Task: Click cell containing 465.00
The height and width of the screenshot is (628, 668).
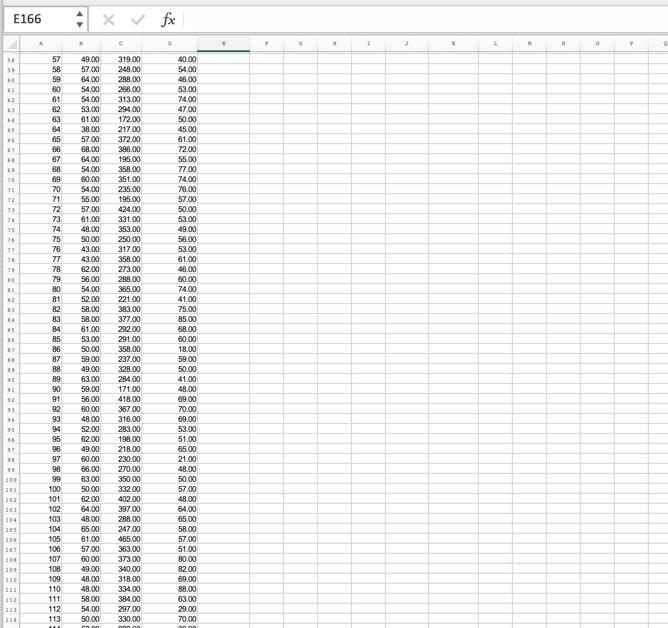Action: [121, 539]
